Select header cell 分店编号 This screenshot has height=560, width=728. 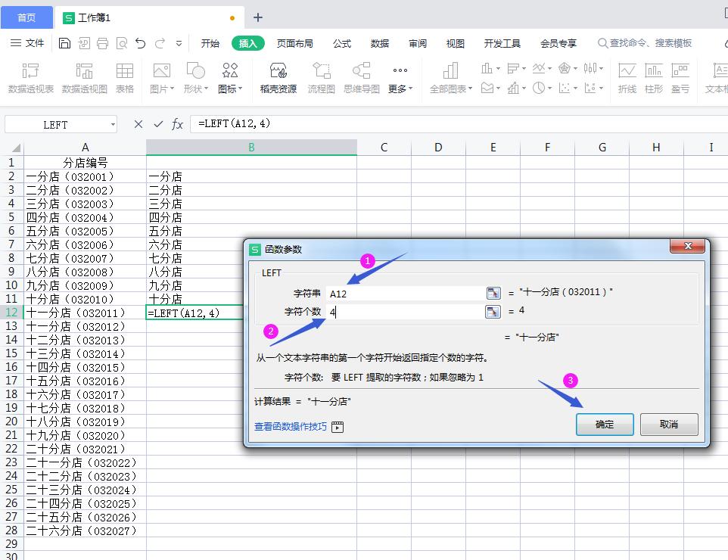[85, 163]
